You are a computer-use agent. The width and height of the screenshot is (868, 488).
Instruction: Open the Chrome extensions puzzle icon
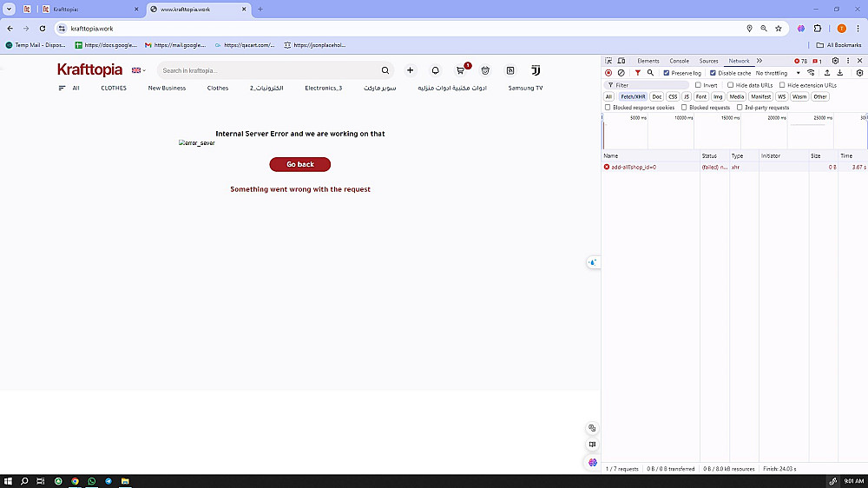[x=818, y=29]
